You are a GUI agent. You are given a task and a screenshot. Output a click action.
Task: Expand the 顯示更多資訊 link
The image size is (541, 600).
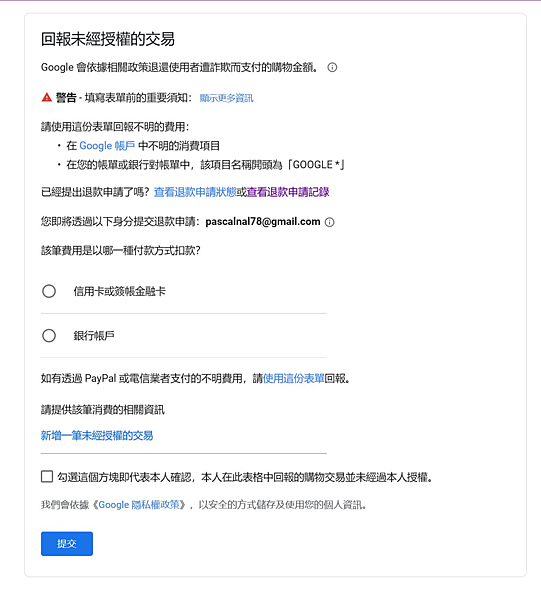click(226, 98)
